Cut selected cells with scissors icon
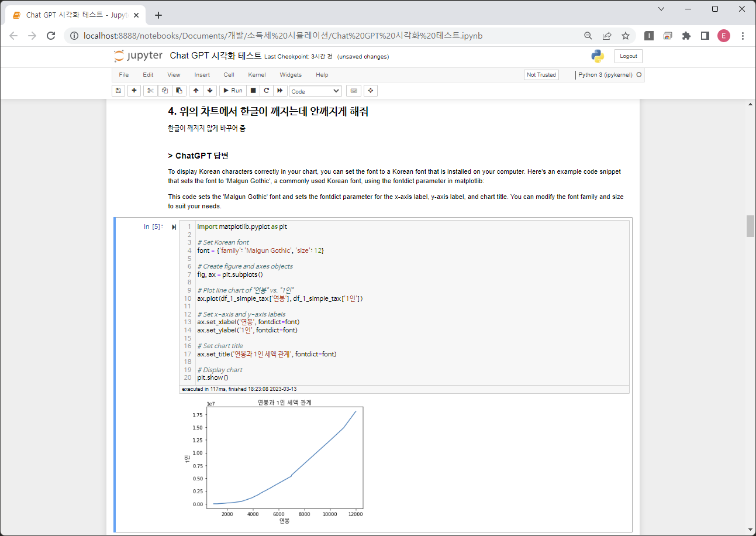 click(150, 91)
